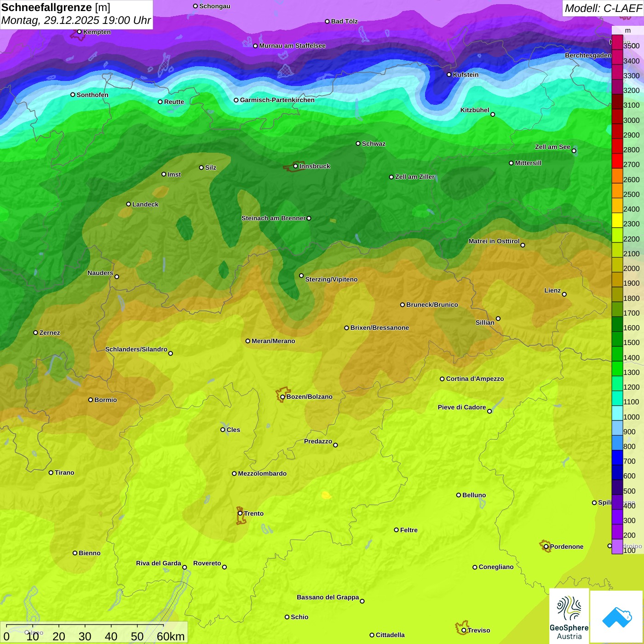The width and height of the screenshot is (644, 644).
Task: Select the Kempten city marker dot
Action: (79, 32)
